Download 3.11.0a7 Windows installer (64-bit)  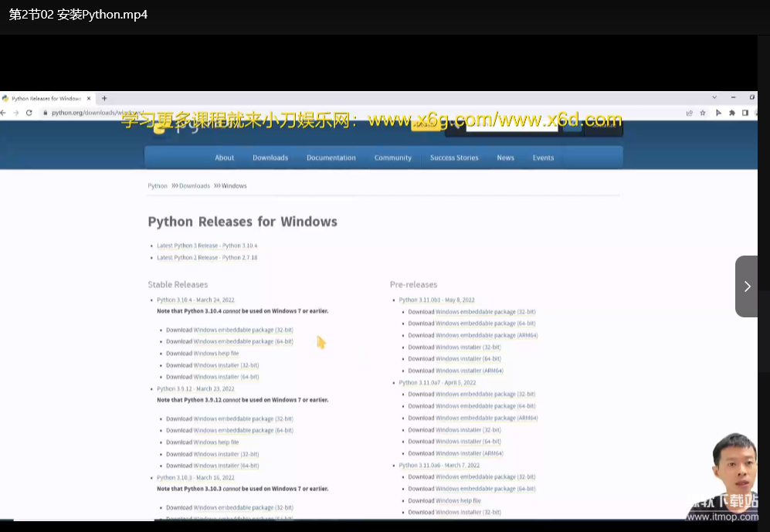click(x=468, y=442)
